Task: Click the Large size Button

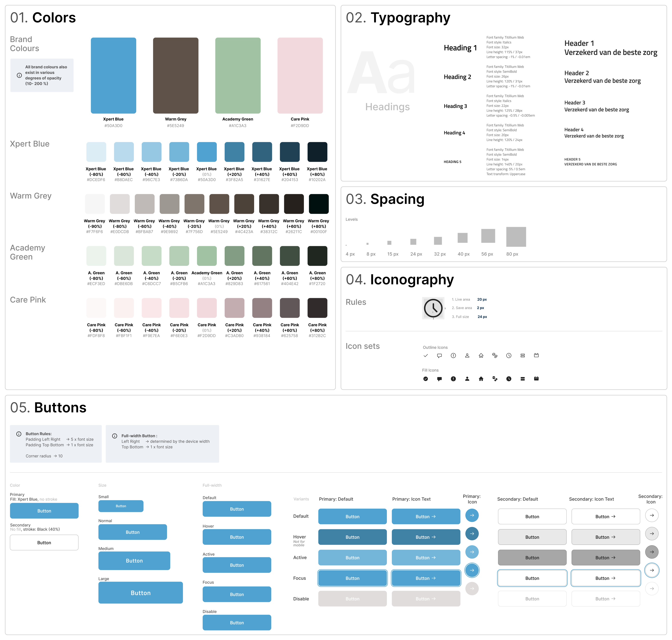Action: tap(141, 593)
